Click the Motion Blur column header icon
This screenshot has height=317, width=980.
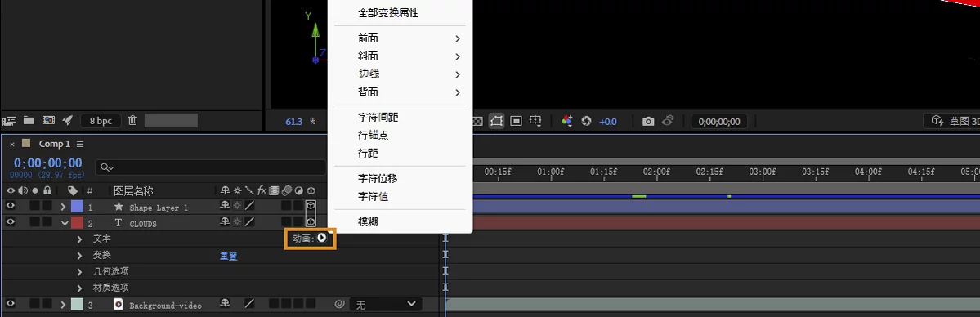click(x=287, y=190)
